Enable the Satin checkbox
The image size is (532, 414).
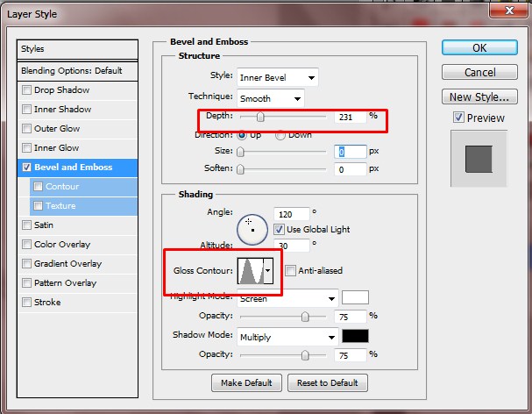pos(26,225)
